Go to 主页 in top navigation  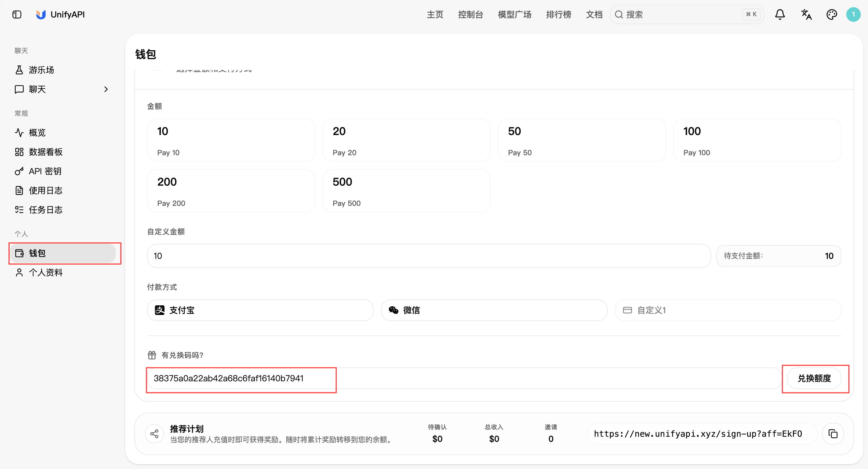tap(435, 14)
